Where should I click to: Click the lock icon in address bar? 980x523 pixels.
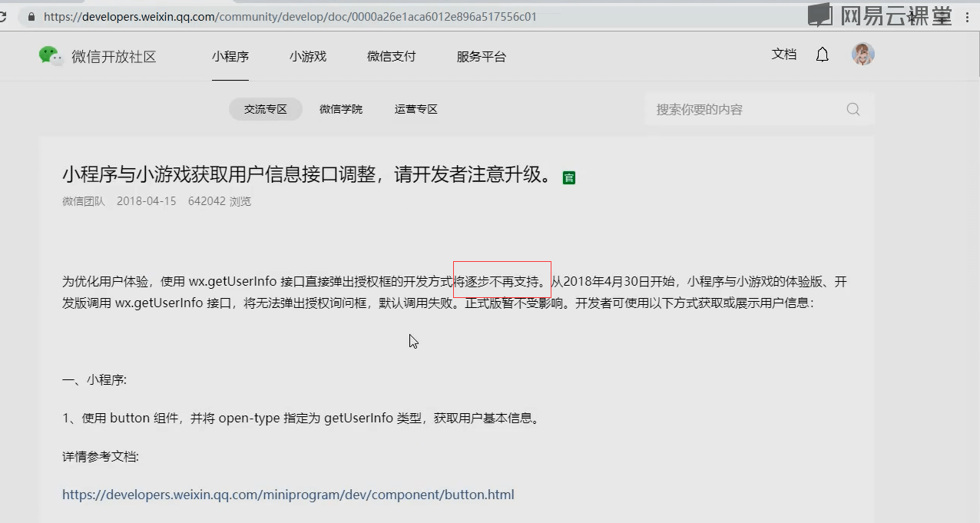[31, 16]
